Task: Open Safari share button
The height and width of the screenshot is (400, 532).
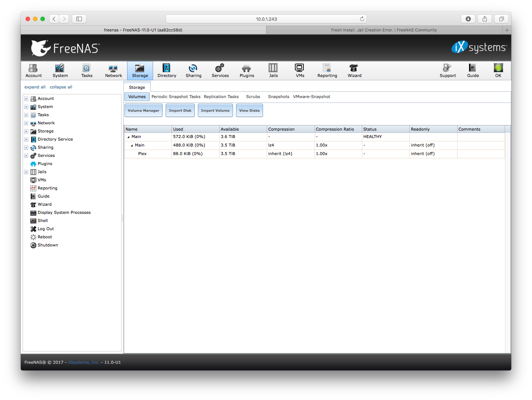Action: pos(485,19)
